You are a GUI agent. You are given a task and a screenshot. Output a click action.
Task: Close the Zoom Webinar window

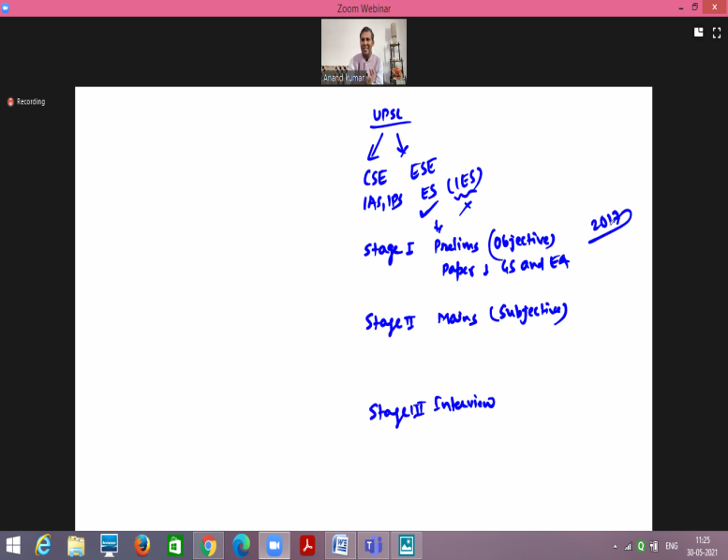[x=715, y=7]
